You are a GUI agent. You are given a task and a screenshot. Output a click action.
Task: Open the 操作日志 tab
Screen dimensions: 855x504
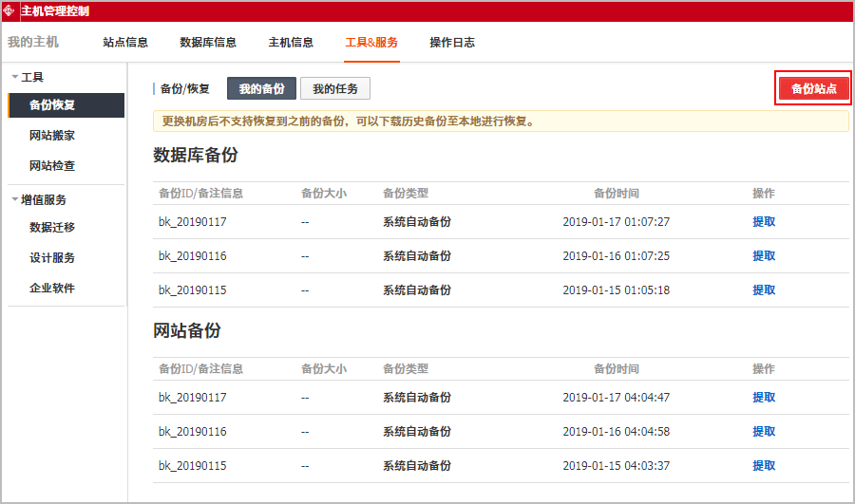(452, 43)
